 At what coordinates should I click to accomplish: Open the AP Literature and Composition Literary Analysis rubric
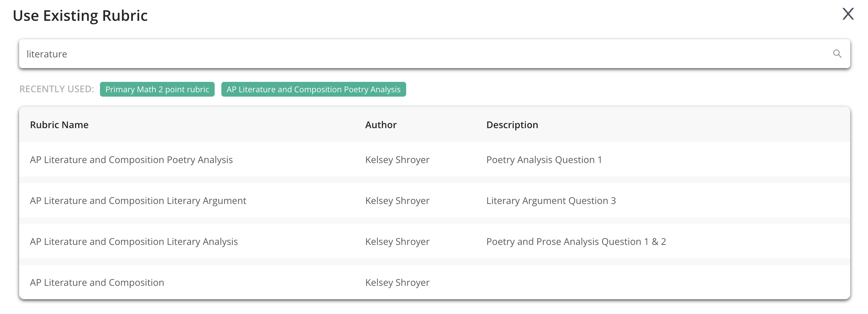134,241
